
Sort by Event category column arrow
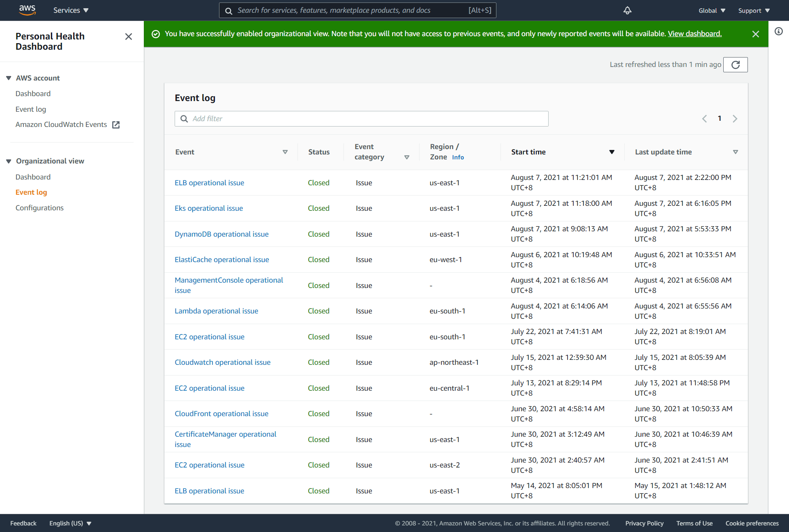(407, 157)
